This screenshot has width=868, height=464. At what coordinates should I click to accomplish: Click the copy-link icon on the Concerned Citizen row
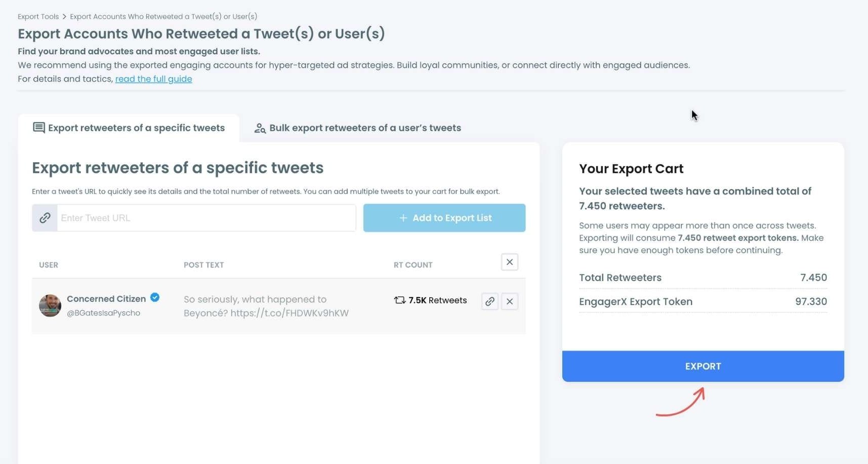(x=489, y=301)
